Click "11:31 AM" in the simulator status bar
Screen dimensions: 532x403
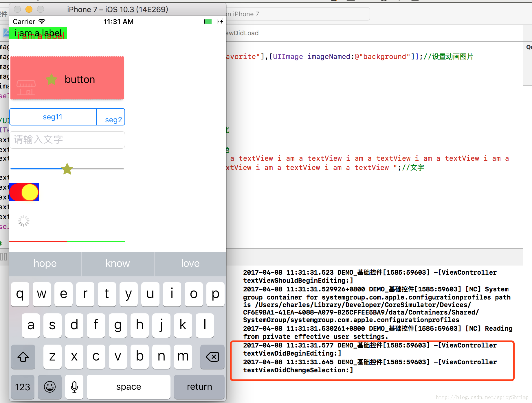tap(119, 22)
